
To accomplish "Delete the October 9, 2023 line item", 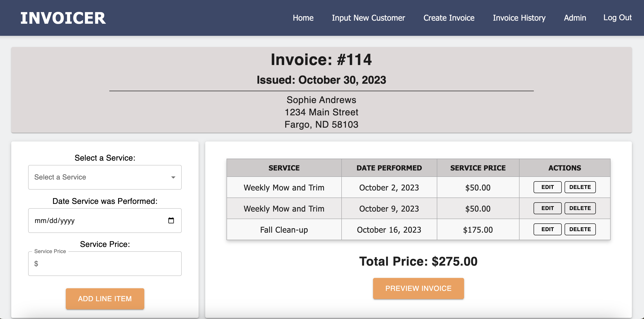I will (580, 208).
